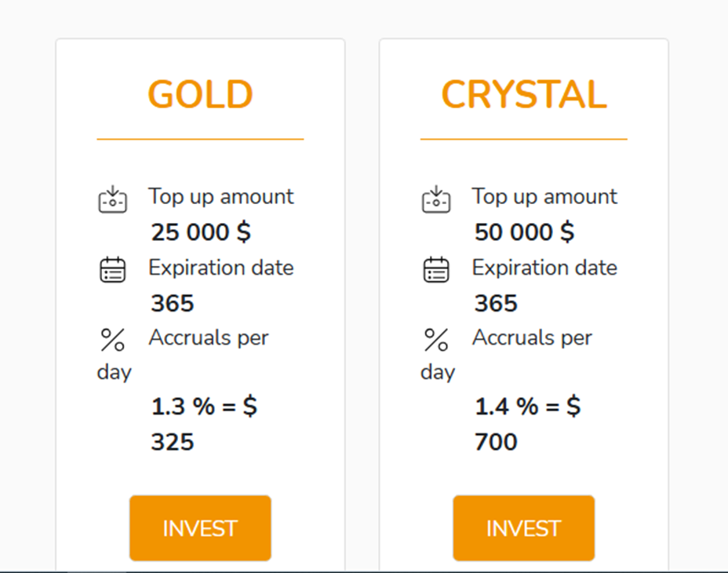
Task: Click CRYSTAL plan's Top up amount label
Action: [544, 196]
